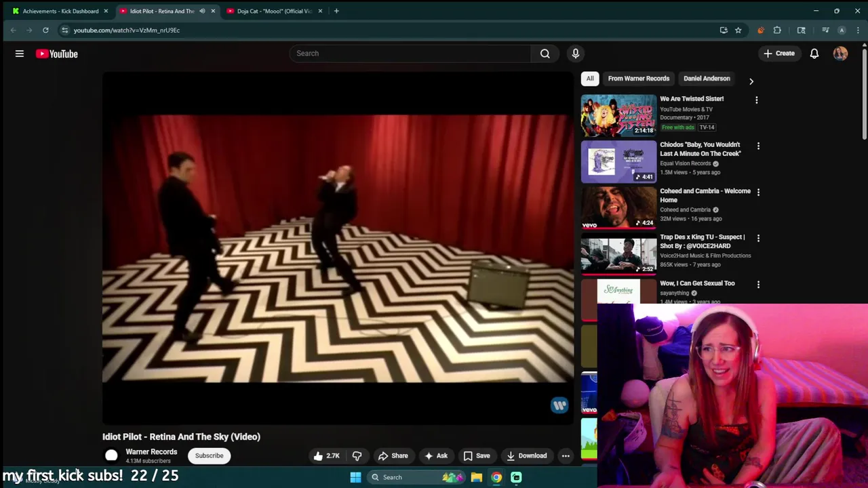The image size is (868, 488).
Task: Share the Idiot Pilot video
Action: pos(393,456)
